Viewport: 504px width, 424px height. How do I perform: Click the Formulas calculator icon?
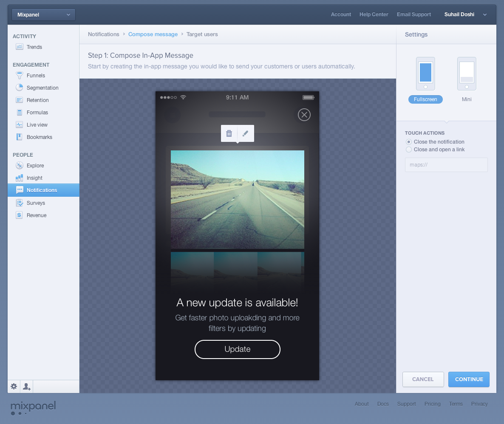pos(20,112)
